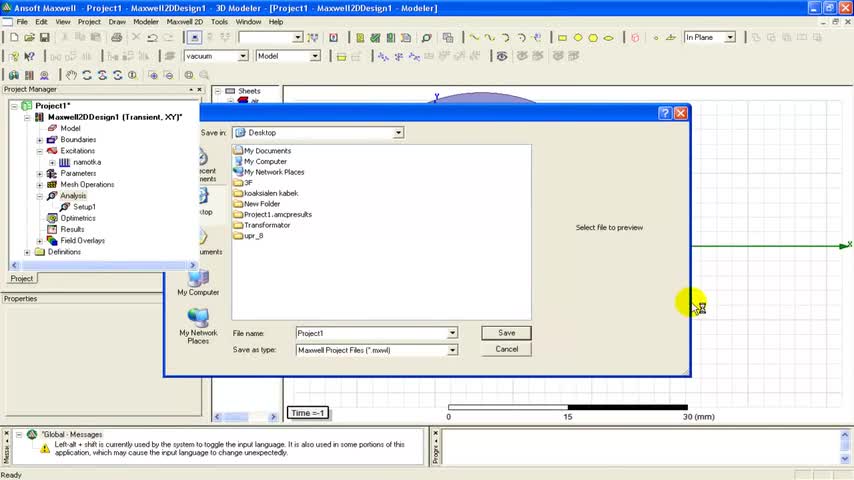Open the Save in Desktop dropdown

point(398,132)
